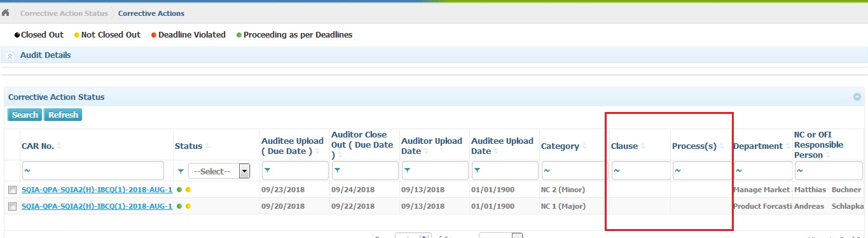Open CAR link in the NC 1 (Major) row
868x238 pixels.
click(97, 206)
